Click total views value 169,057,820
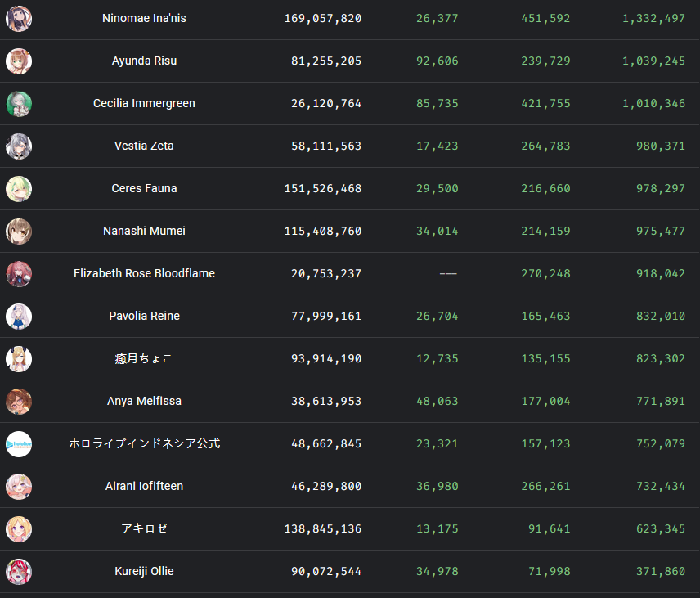The height and width of the screenshot is (598, 700). [x=323, y=19]
